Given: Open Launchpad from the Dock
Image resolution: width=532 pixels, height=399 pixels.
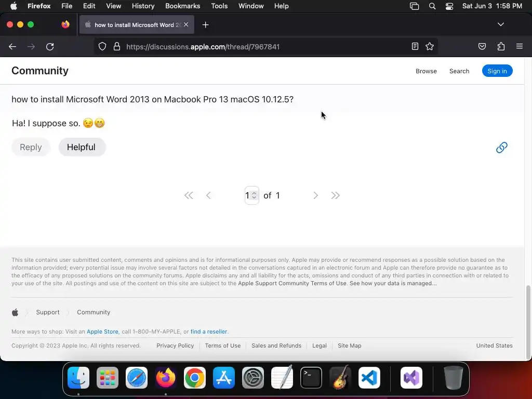Looking at the screenshot, I should point(108,378).
